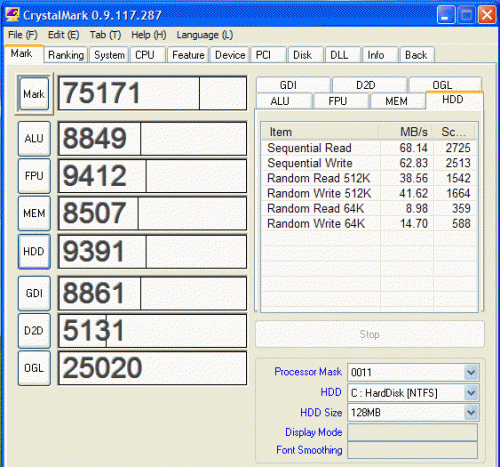Switch to the Device tab

pyautogui.click(x=230, y=55)
